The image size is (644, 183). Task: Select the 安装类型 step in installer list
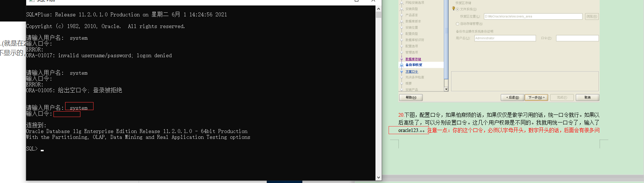click(x=412, y=9)
